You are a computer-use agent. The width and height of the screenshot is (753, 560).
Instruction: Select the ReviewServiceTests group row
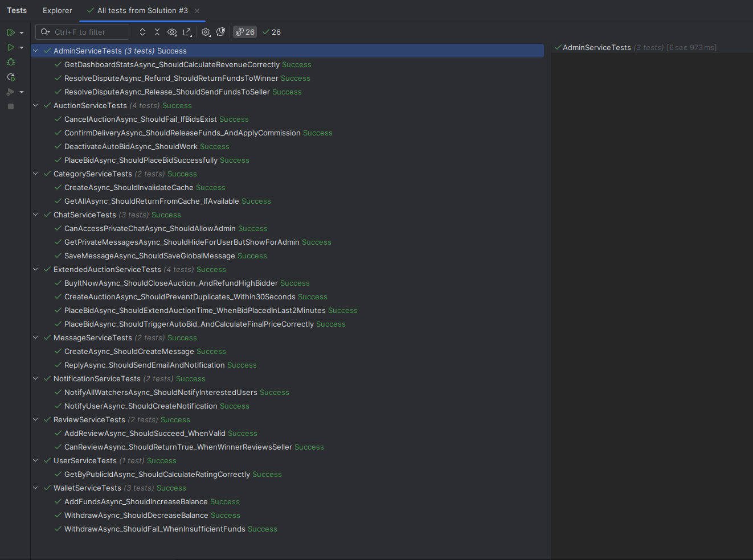(x=287, y=419)
